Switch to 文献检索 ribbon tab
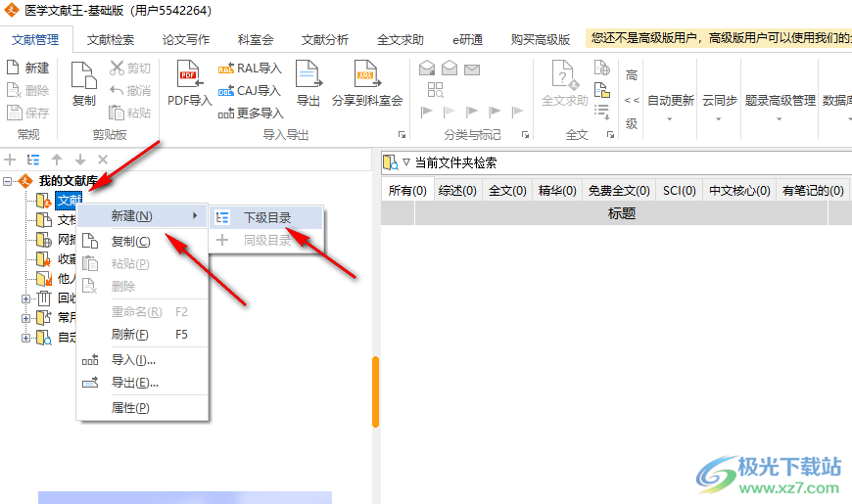Image resolution: width=852 pixels, height=504 pixels. (111, 40)
